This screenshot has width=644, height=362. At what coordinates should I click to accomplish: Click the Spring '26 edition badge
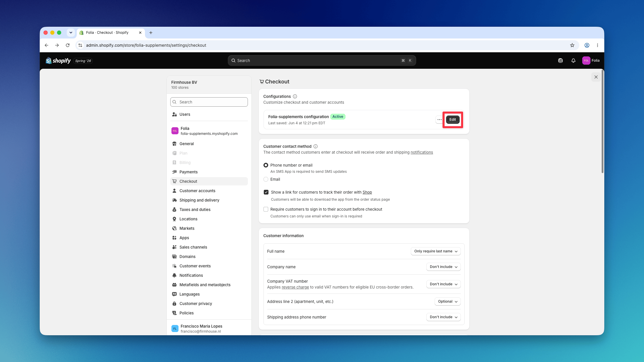(x=83, y=61)
